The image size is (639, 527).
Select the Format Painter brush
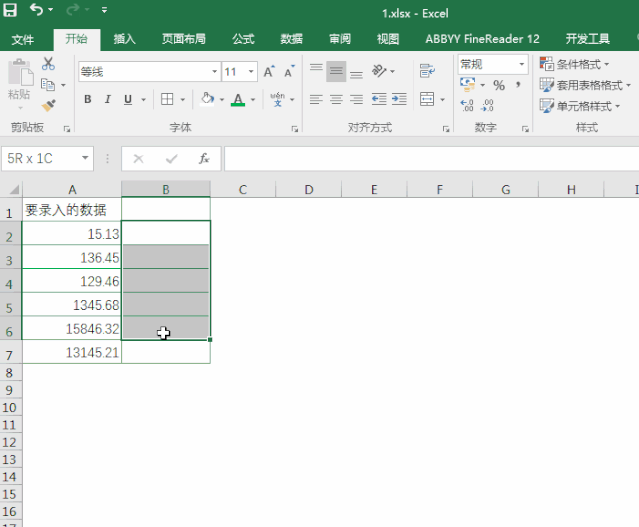pos(49,104)
